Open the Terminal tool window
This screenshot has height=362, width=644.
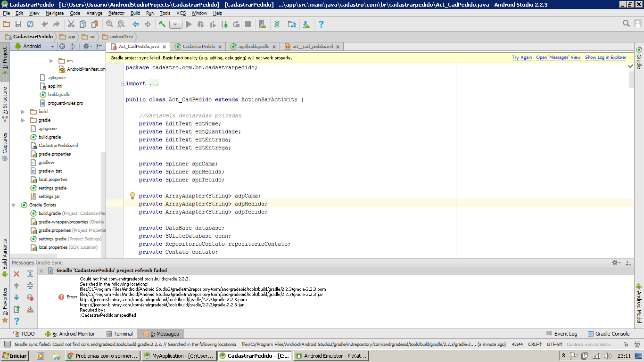(x=120, y=334)
